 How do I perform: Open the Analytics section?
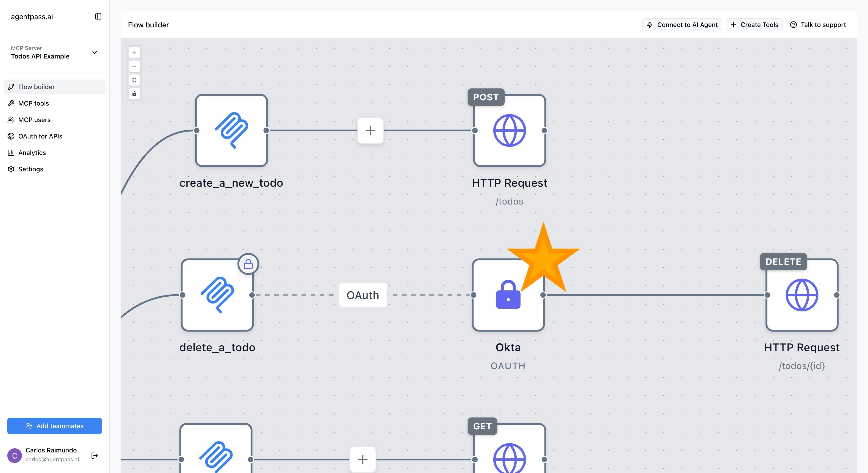pos(32,153)
